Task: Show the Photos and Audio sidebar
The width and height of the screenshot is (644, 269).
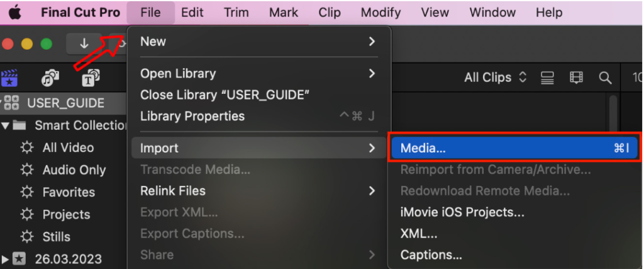Action: click(x=50, y=77)
